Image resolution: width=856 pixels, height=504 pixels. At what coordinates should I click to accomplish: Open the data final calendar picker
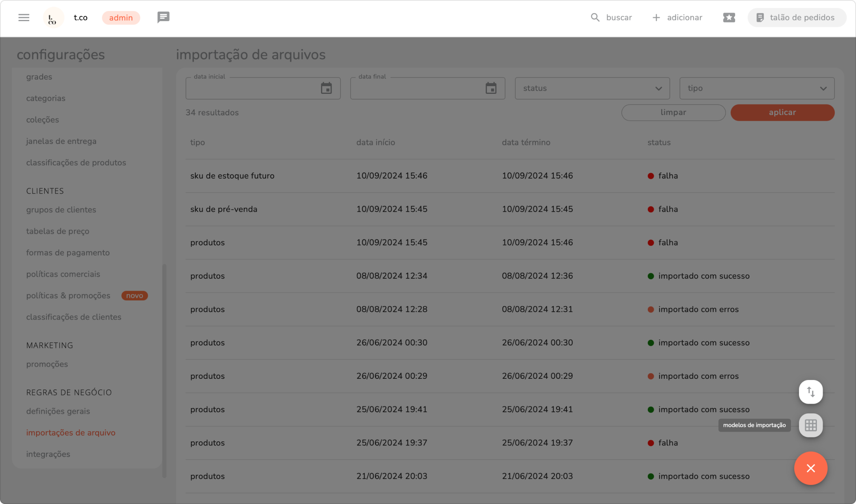pyautogui.click(x=491, y=88)
